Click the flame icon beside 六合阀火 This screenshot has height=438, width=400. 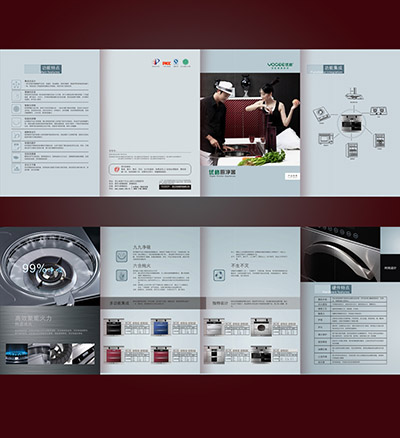122,275
